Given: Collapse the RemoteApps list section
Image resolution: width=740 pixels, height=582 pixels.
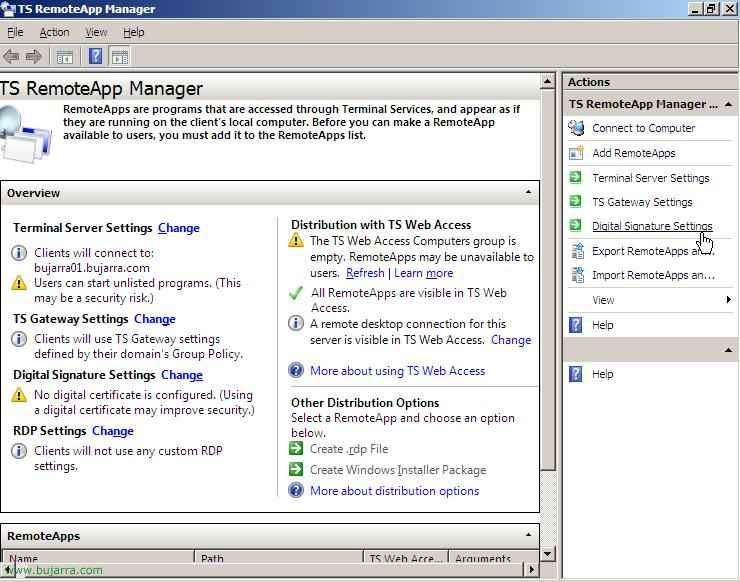Looking at the screenshot, I should [x=529, y=535].
